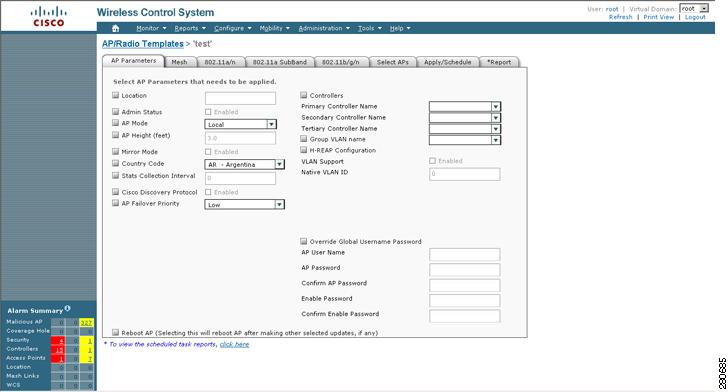Click the AP Password field
Screen dimensions: 728x392
(465, 270)
